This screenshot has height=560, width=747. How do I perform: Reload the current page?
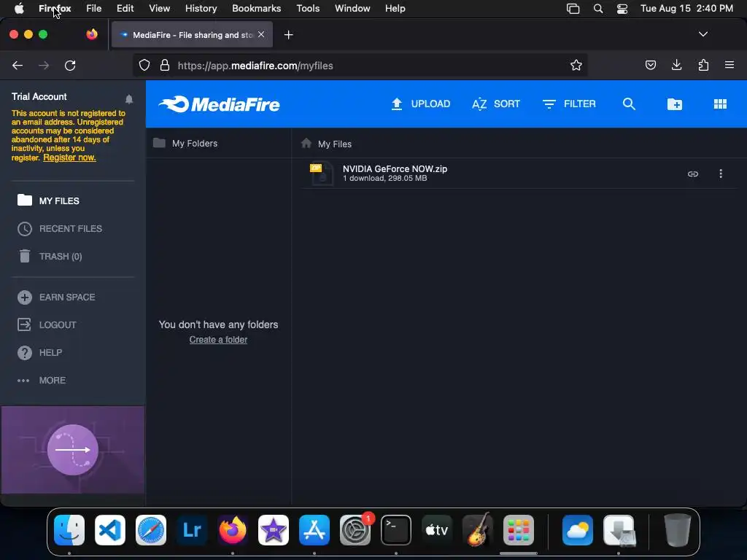pyautogui.click(x=70, y=65)
